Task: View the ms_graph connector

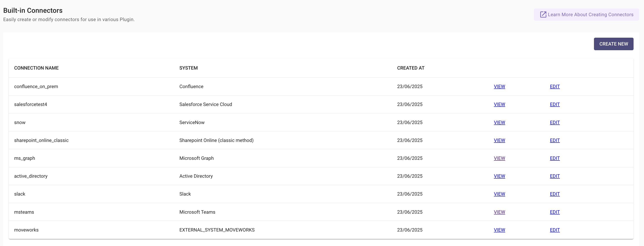Action: click(499, 158)
